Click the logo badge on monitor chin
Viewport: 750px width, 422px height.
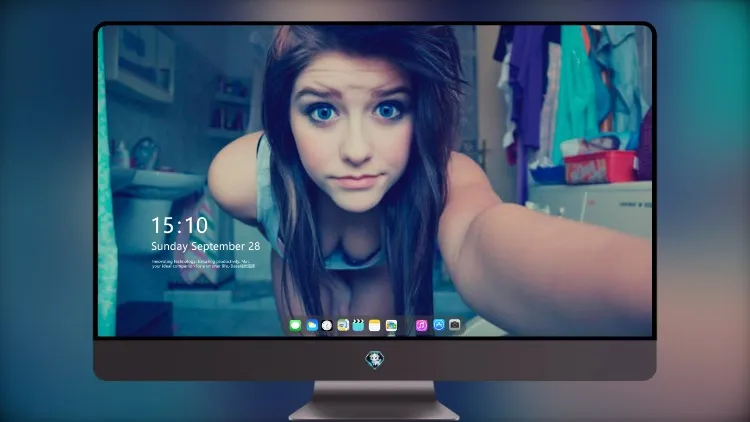click(x=375, y=360)
